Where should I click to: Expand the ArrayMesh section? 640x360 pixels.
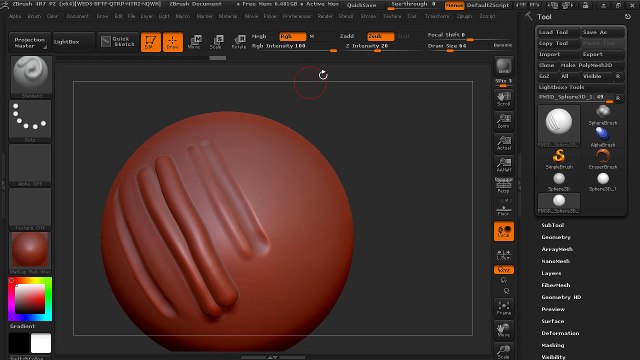[x=557, y=249]
